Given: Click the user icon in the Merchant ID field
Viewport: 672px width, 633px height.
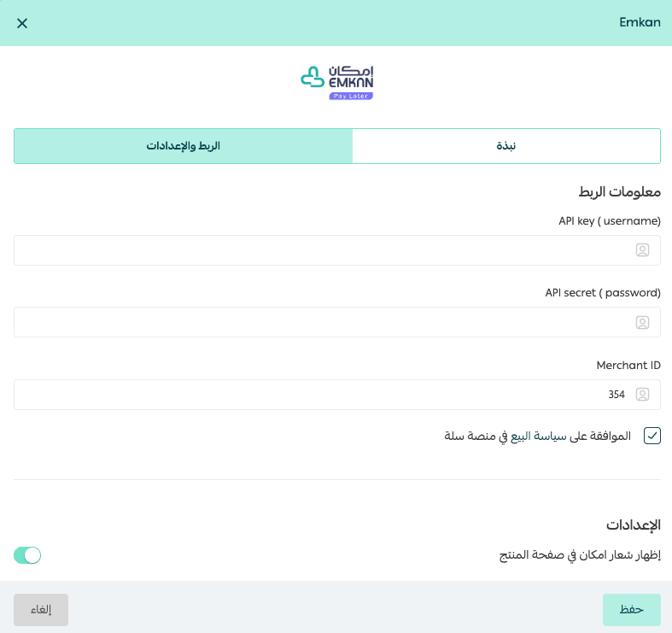Looking at the screenshot, I should [x=642, y=395].
